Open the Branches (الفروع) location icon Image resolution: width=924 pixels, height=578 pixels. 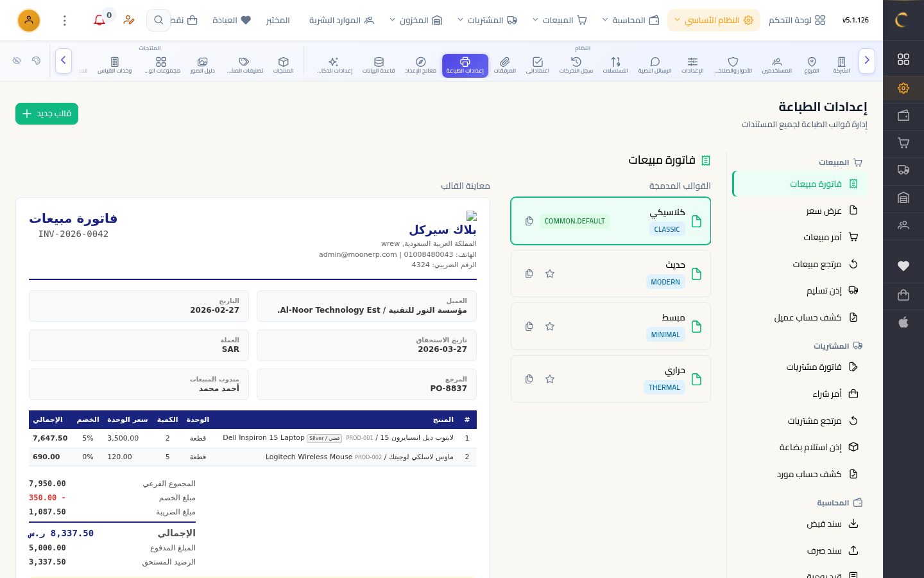coord(812,65)
